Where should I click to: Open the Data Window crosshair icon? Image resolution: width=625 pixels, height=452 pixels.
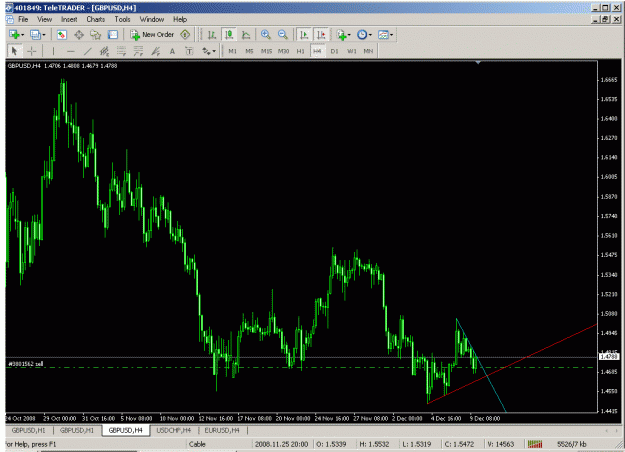79,35
